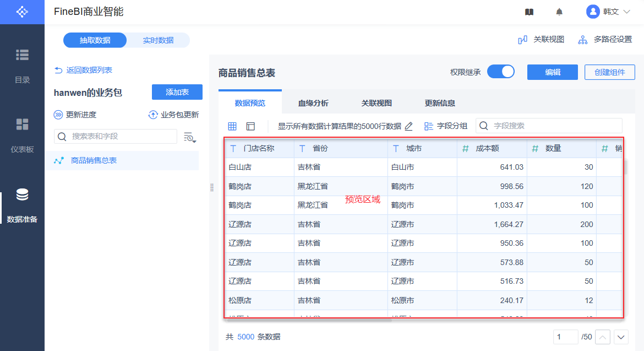Switch to 实时数据 mode
The image size is (644, 351).
point(158,40)
